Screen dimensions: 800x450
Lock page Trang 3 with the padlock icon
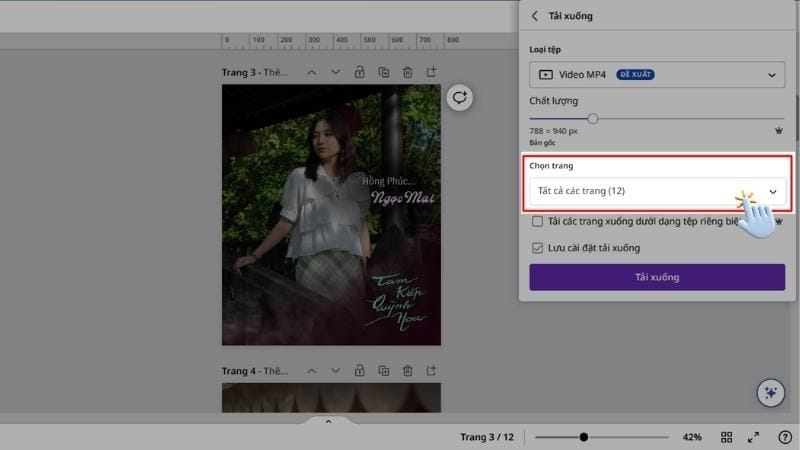[x=360, y=72]
